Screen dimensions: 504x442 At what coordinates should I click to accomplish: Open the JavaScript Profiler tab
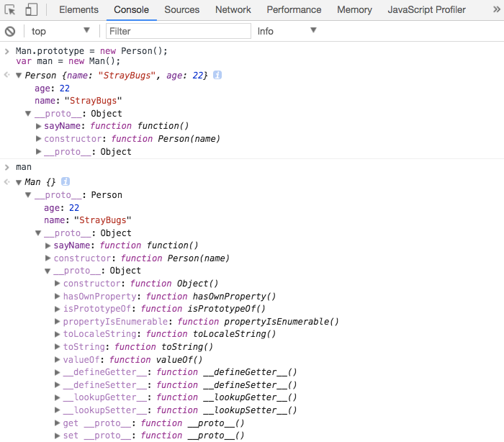[426, 9]
